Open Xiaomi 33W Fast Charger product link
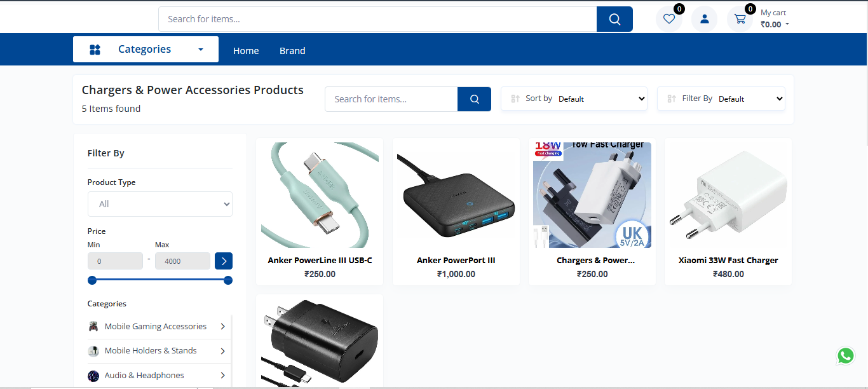Viewport: 868px width, 389px height. coord(728,260)
